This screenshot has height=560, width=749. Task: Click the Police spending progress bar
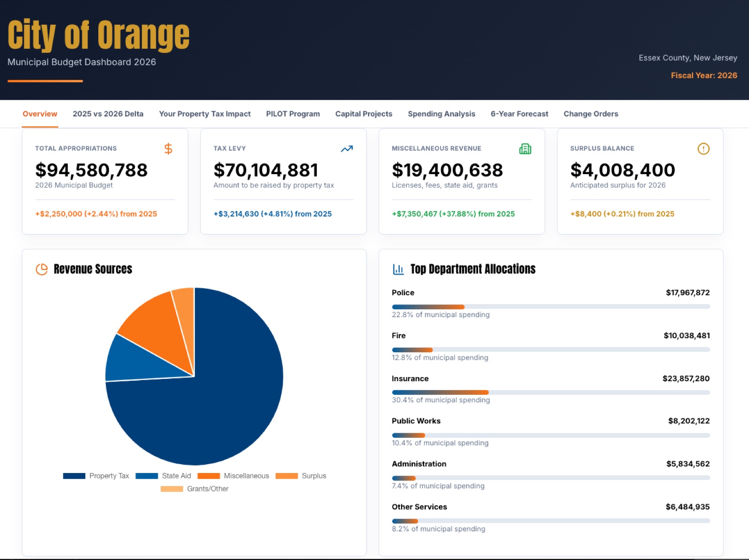point(551,307)
